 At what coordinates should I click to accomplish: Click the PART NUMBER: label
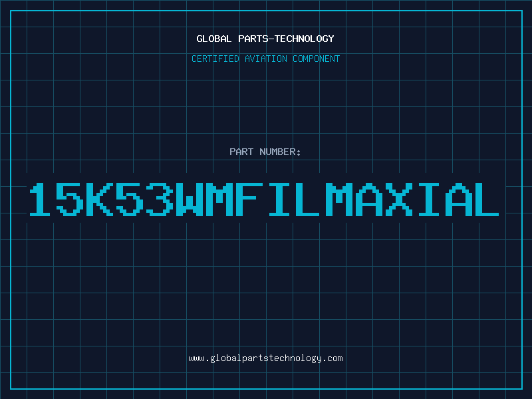[x=265, y=152]
